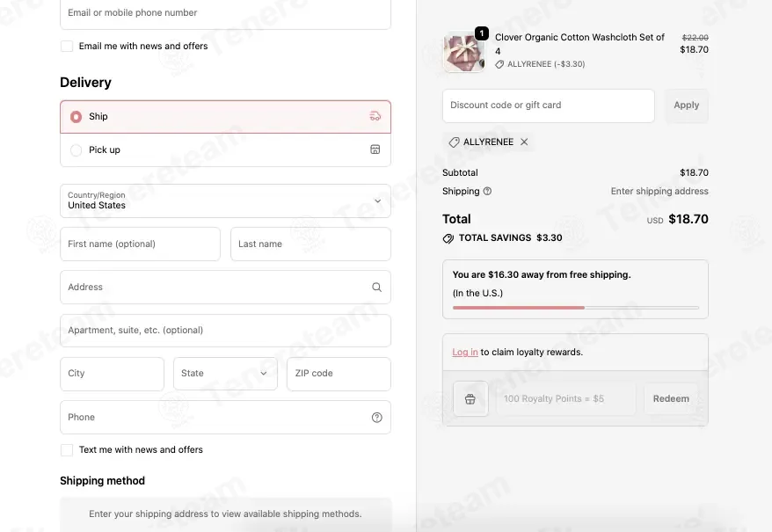The height and width of the screenshot is (532, 772).
Task: Remove the ALLYRENEE discount code
Action: pos(524,142)
